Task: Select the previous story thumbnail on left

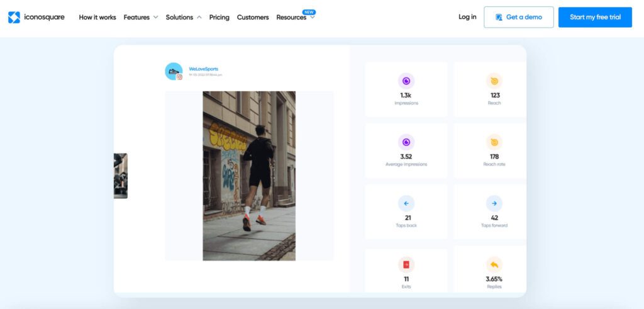Action: [x=121, y=176]
